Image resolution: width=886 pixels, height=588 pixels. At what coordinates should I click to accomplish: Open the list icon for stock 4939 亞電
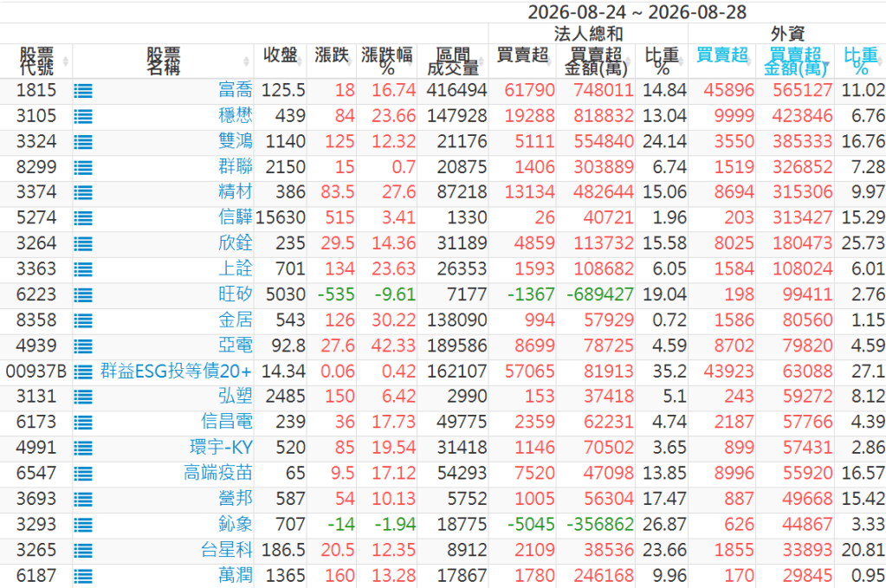[x=83, y=346]
